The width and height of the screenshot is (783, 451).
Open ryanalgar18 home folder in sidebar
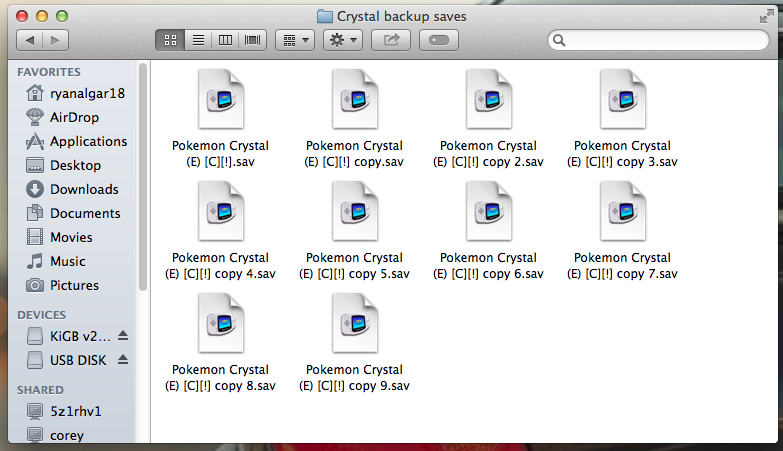pyautogui.click(x=76, y=93)
